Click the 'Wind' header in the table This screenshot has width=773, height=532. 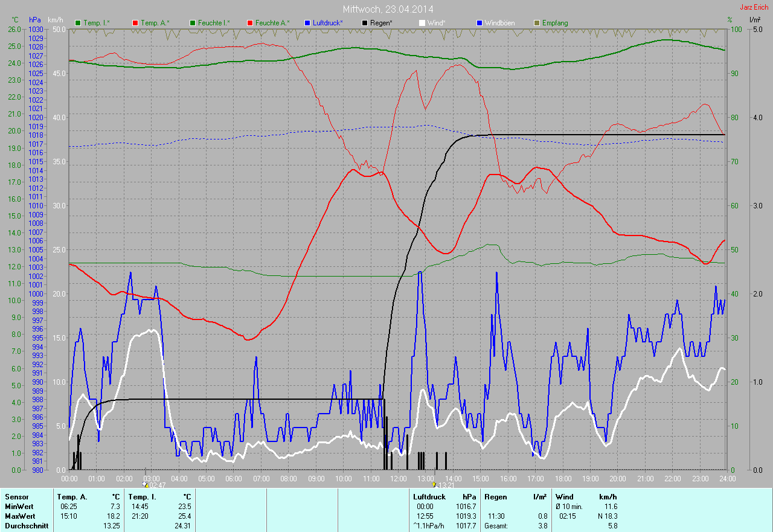pyautogui.click(x=565, y=497)
